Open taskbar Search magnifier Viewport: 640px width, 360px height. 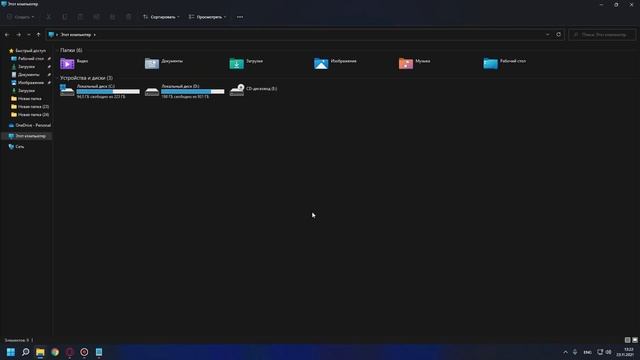pyautogui.click(x=26, y=352)
